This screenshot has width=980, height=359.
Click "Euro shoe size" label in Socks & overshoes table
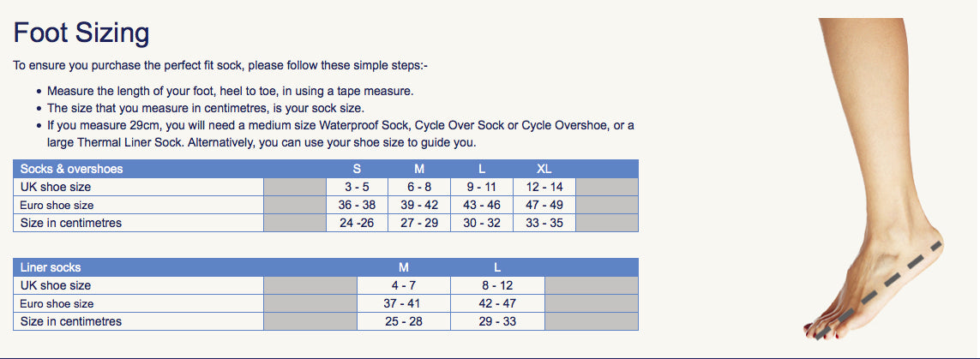57,206
